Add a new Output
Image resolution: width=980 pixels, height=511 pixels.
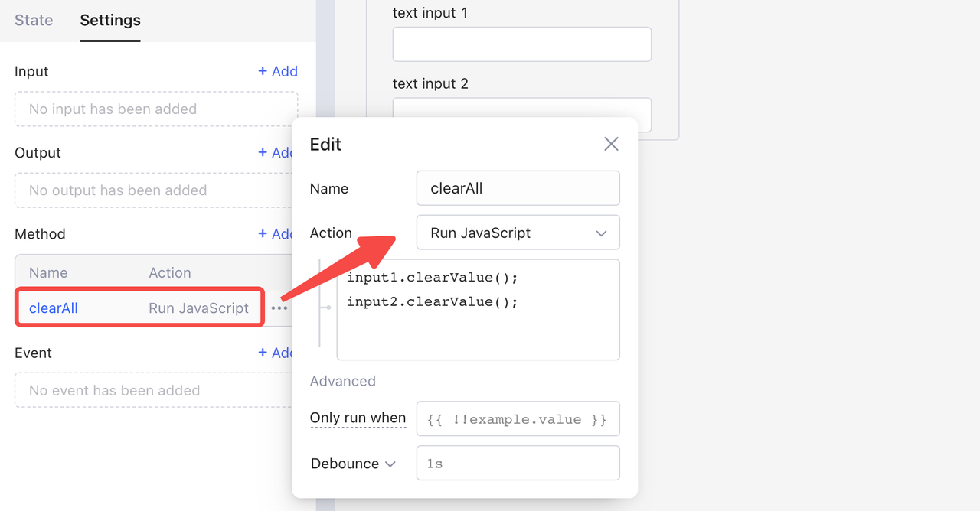tap(275, 152)
